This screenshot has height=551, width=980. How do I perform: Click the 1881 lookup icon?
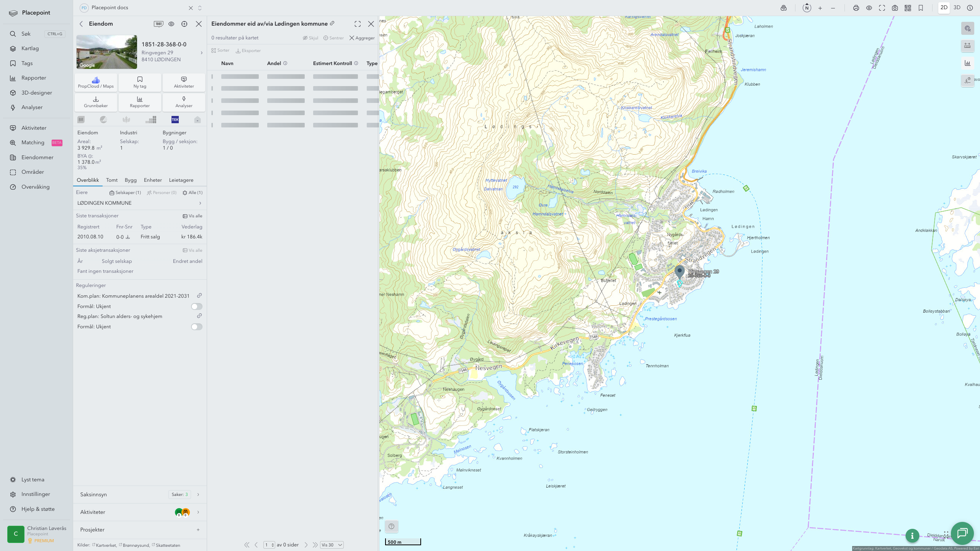click(x=158, y=24)
